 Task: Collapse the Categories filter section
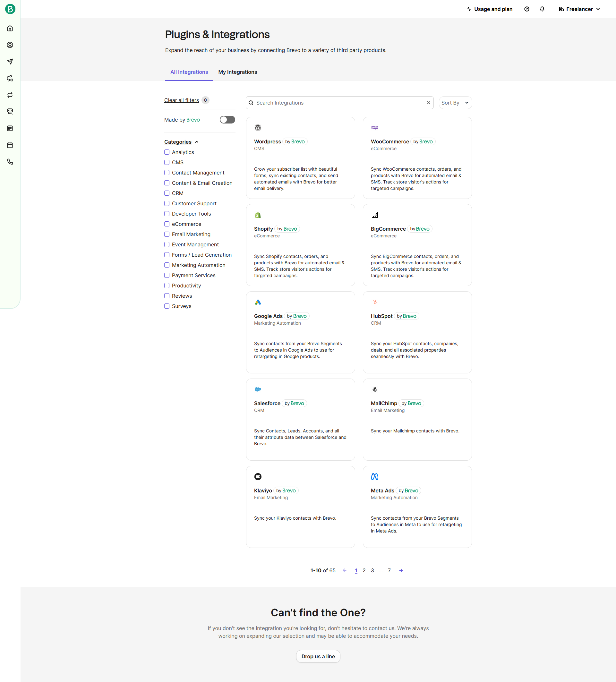click(x=181, y=142)
